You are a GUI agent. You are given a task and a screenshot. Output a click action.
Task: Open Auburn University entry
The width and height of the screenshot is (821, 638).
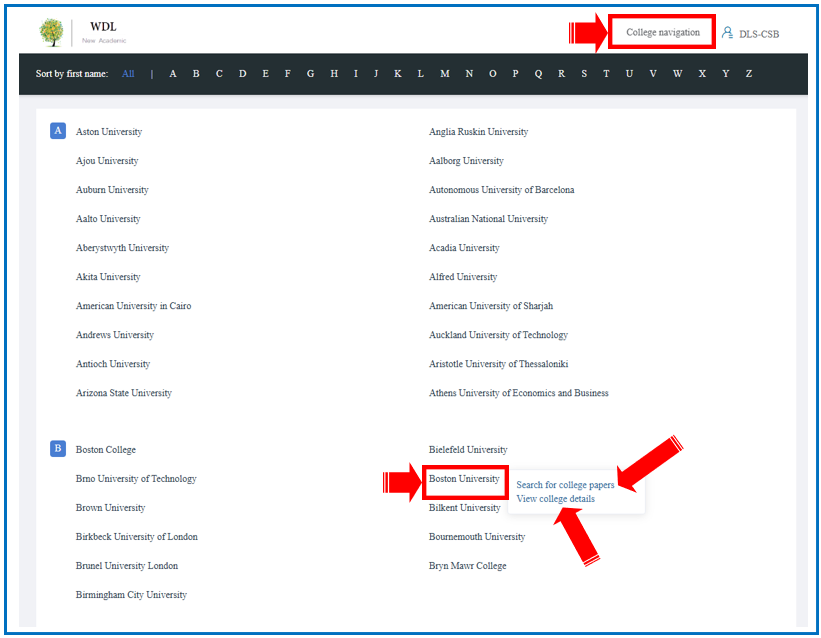tap(112, 190)
